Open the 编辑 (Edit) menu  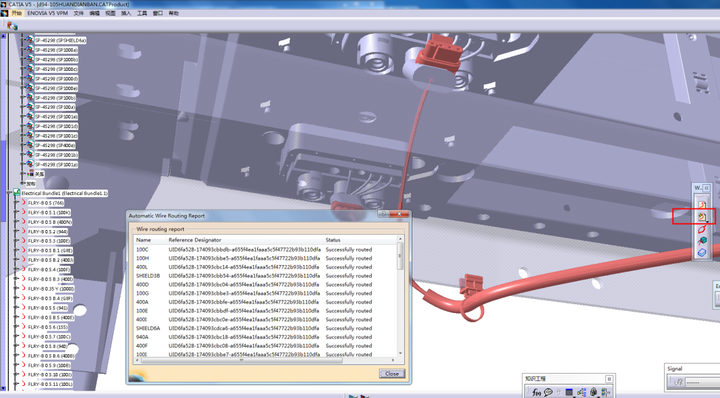pos(95,13)
